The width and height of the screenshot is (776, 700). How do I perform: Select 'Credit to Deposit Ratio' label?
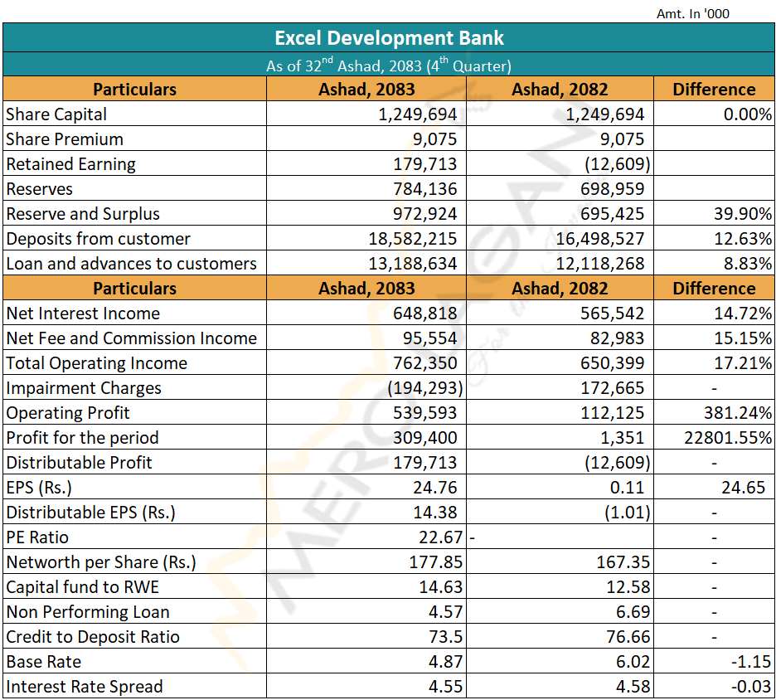(x=93, y=637)
